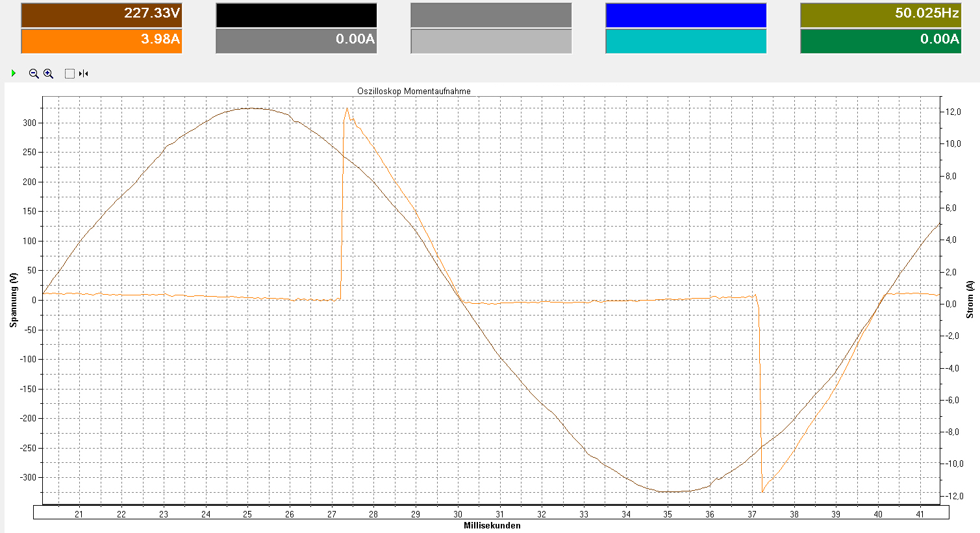The image size is (980, 533).
Task: Click the 0,0 current axis tick label
Action: pyautogui.click(x=951, y=304)
